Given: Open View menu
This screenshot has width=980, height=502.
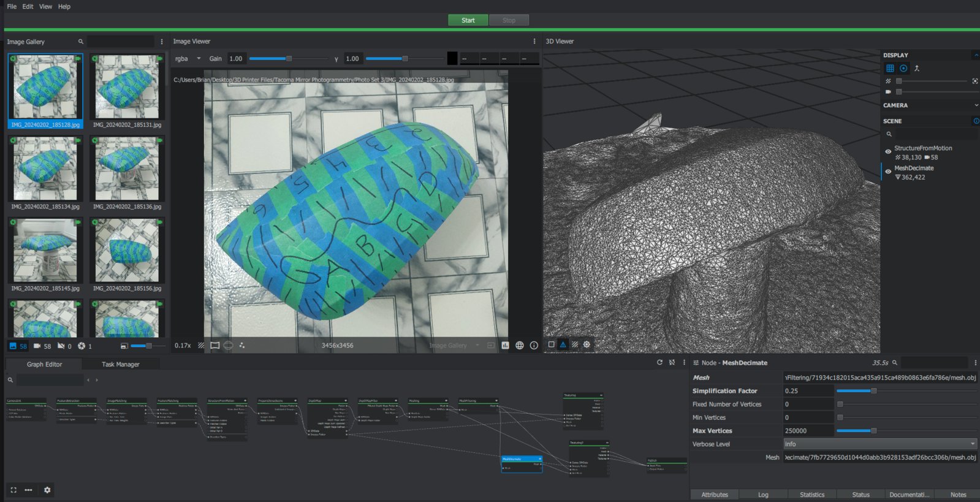Looking at the screenshot, I should coord(45,6).
